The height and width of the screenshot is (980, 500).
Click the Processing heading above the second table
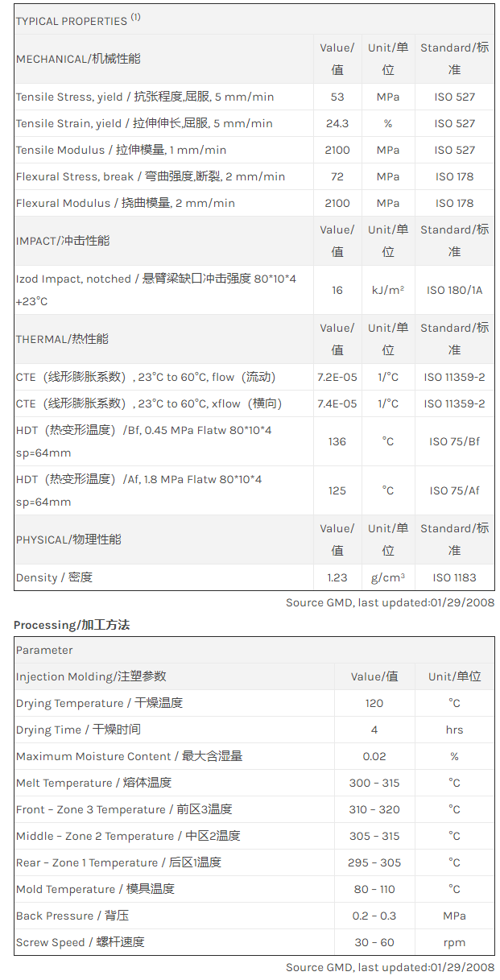point(72,625)
